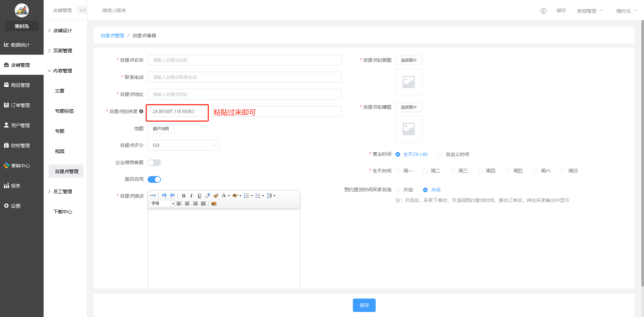This screenshot has height=317, width=644.
Task: Disable the 是否启用 switch
Action: 154,179
